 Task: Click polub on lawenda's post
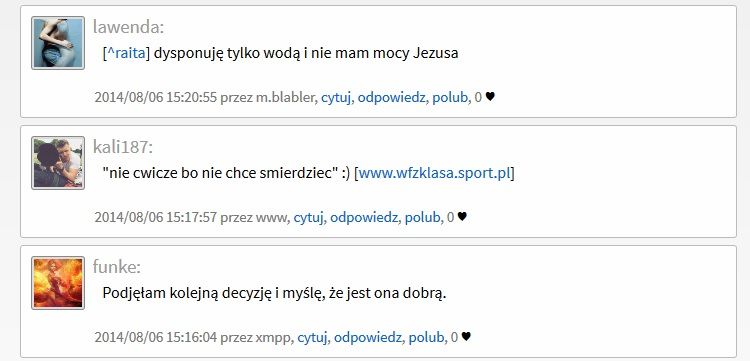pos(450,98)
